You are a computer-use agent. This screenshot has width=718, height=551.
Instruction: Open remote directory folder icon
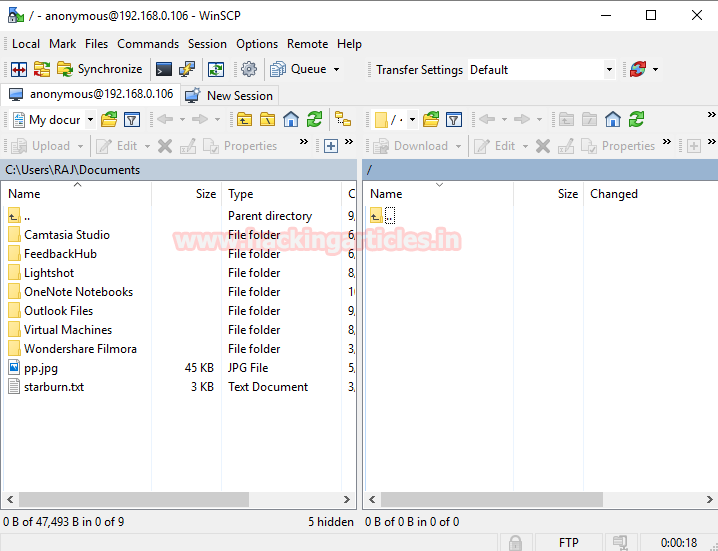pos(431,120)
